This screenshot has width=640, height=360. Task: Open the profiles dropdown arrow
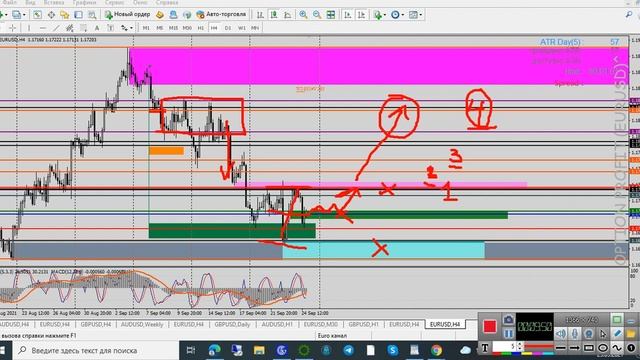click(24, 15)
